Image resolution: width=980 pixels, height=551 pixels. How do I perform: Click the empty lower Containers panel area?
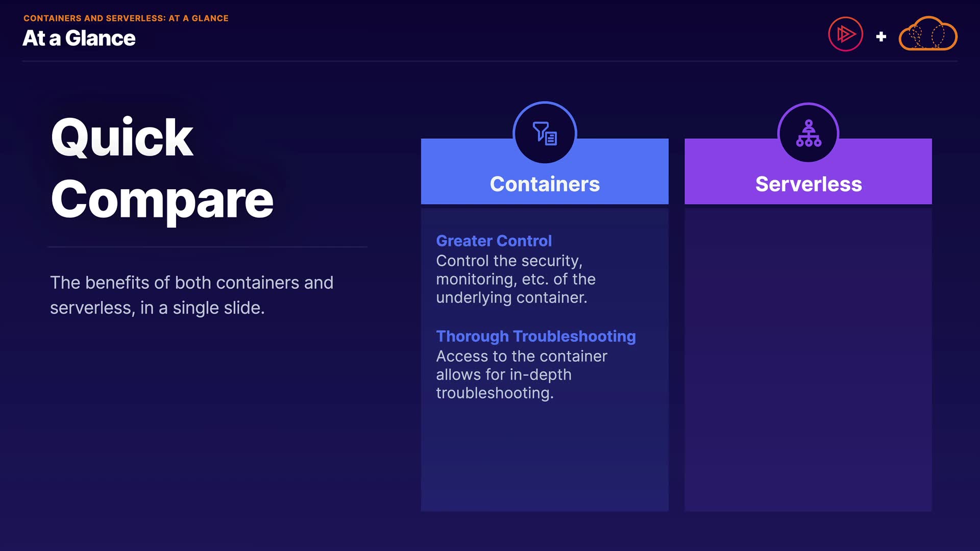(545, 459)
